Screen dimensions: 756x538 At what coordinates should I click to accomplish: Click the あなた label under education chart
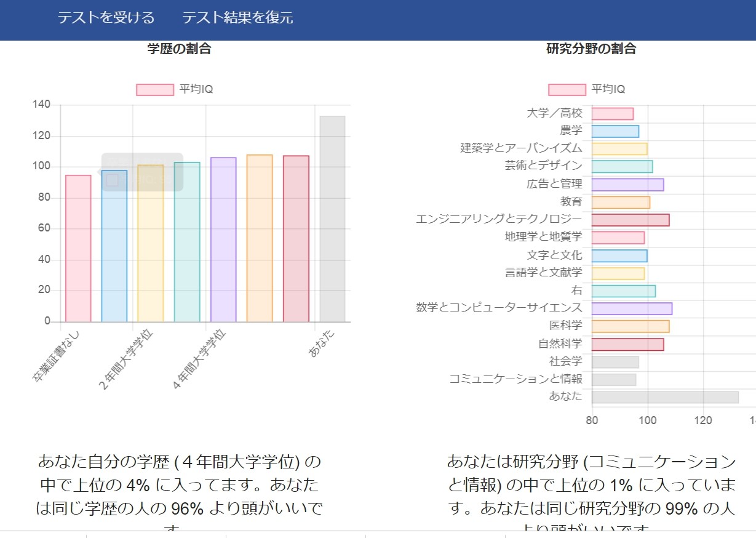point(322,342)
